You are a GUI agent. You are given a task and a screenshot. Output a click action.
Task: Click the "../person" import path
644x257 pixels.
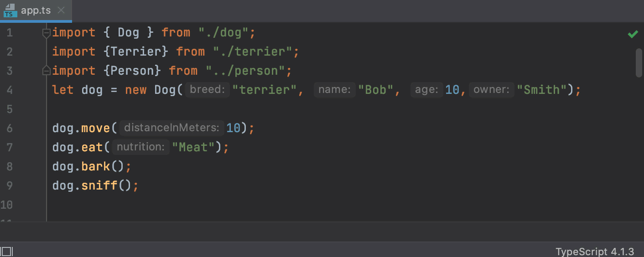[245, 71]
